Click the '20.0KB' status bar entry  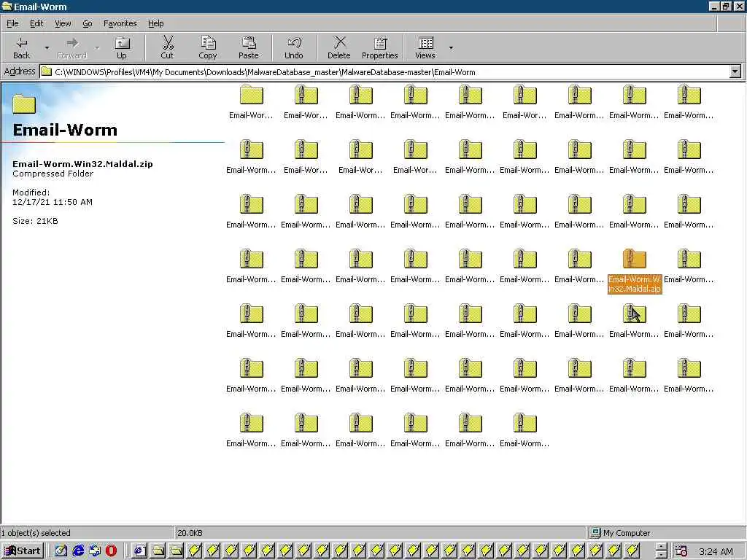pyautogui.click(x=190, y=533)
